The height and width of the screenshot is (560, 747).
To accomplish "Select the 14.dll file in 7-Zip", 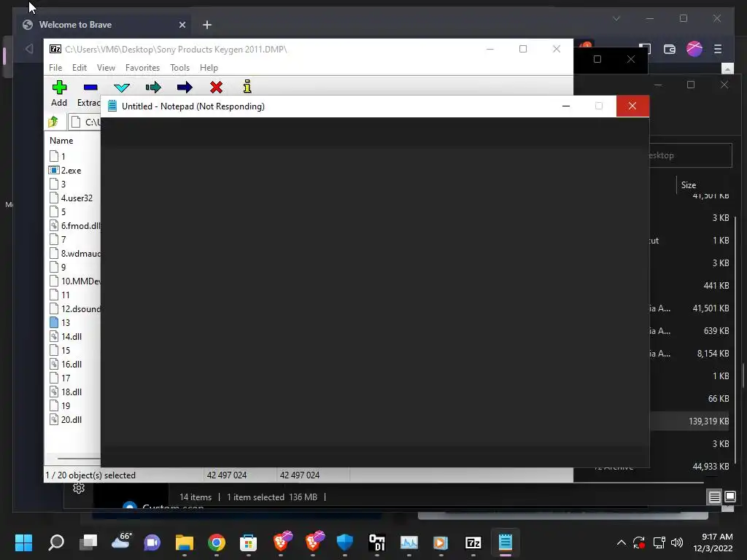I will (x=66, y=336).
